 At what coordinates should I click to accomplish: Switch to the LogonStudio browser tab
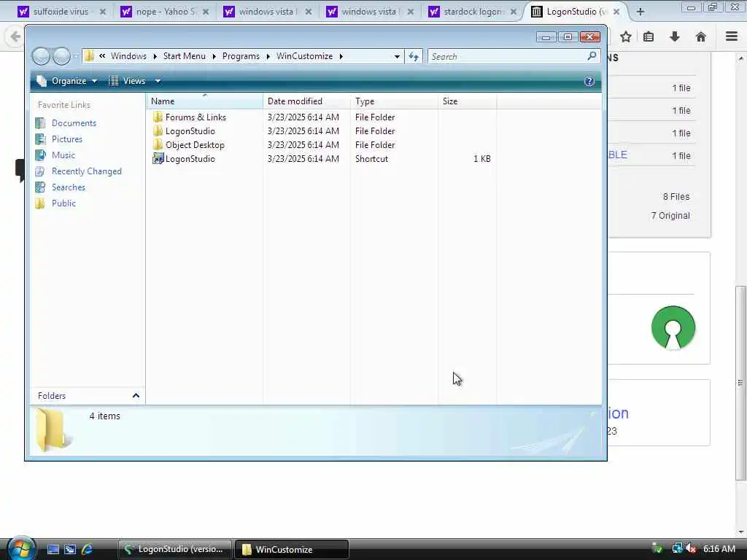(576, 12)
